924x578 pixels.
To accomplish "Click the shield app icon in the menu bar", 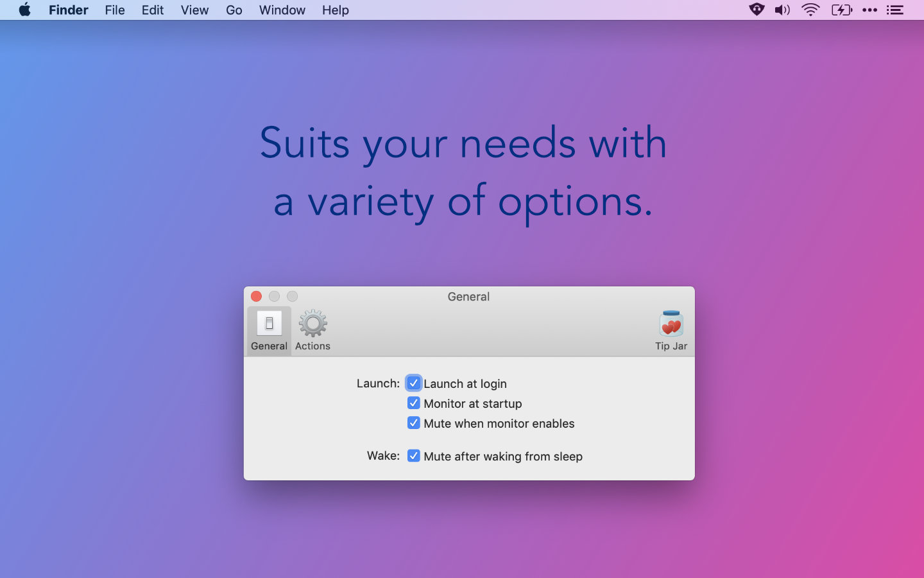I will click(757, 10).
